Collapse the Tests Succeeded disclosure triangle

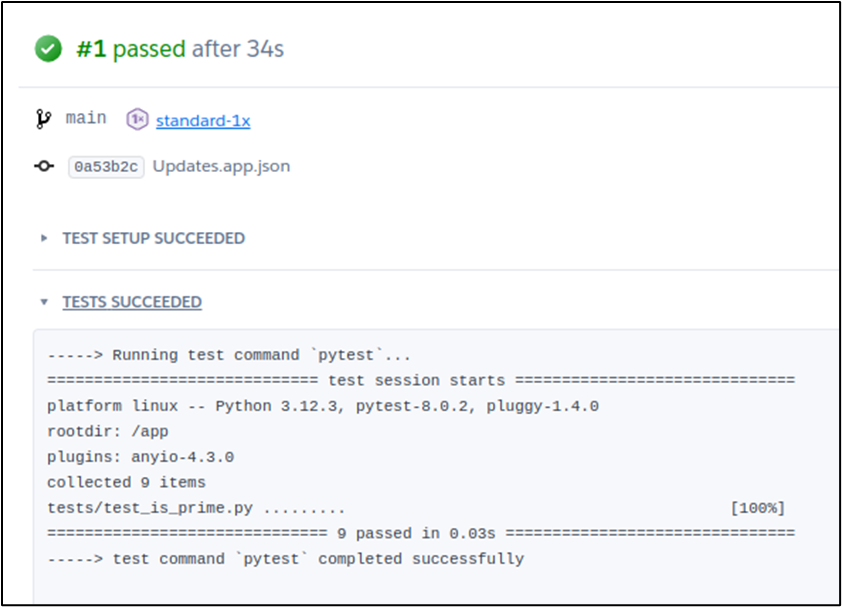[x=44, y=302]
